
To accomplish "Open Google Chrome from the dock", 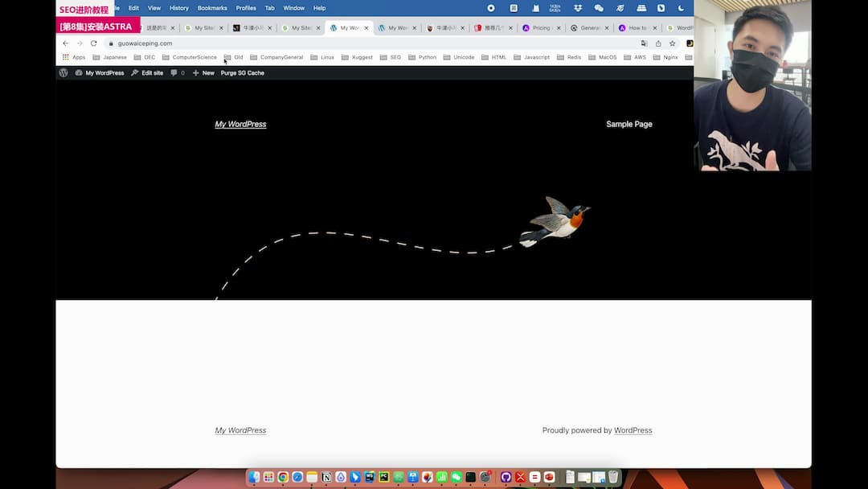I will pyautogui.click(x=283, y=477).
